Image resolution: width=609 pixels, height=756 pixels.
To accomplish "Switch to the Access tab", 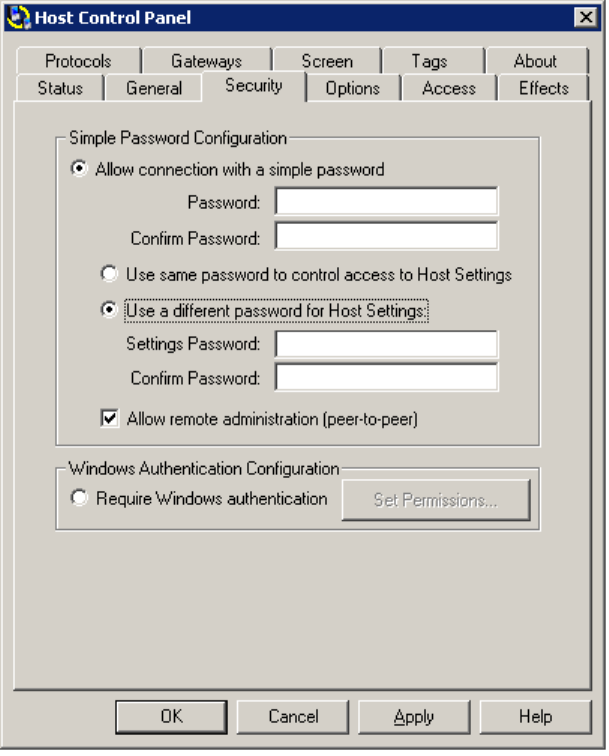I will point(449,88).
